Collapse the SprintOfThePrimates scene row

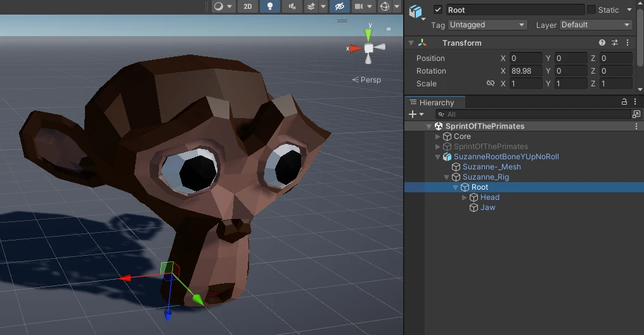click(428, 126)
